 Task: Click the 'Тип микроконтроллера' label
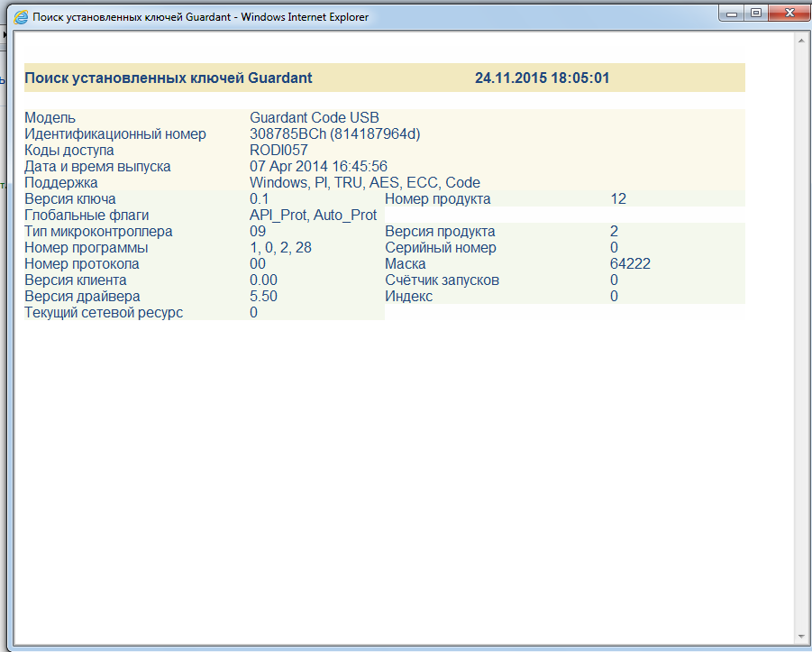pyautogui.click(x=99, y=232)
